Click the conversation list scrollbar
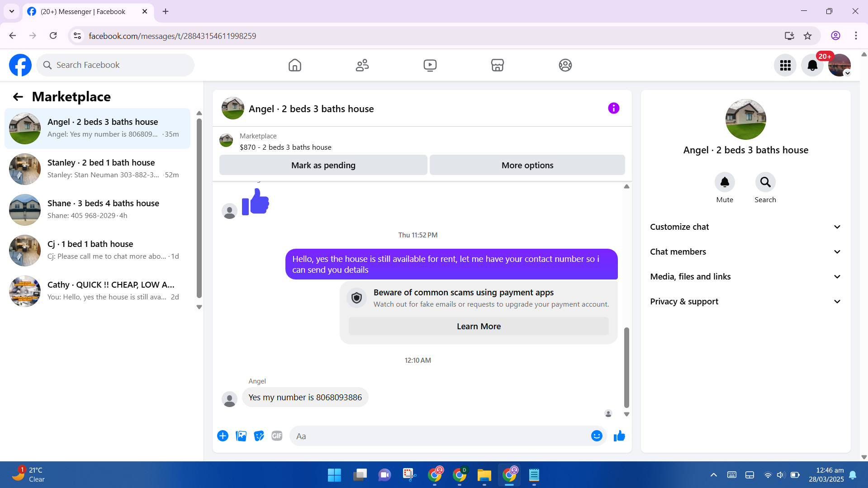 [x=199, y=208]
